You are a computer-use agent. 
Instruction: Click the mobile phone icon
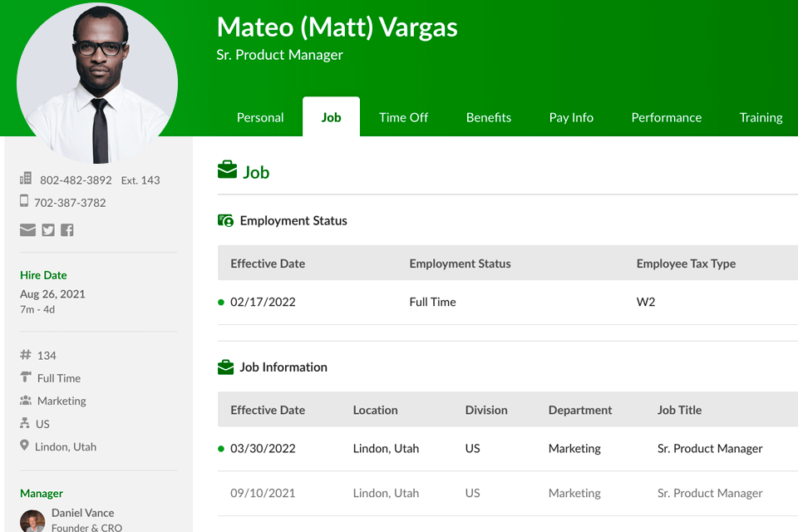pyautogui.click(x=24, y=201)
